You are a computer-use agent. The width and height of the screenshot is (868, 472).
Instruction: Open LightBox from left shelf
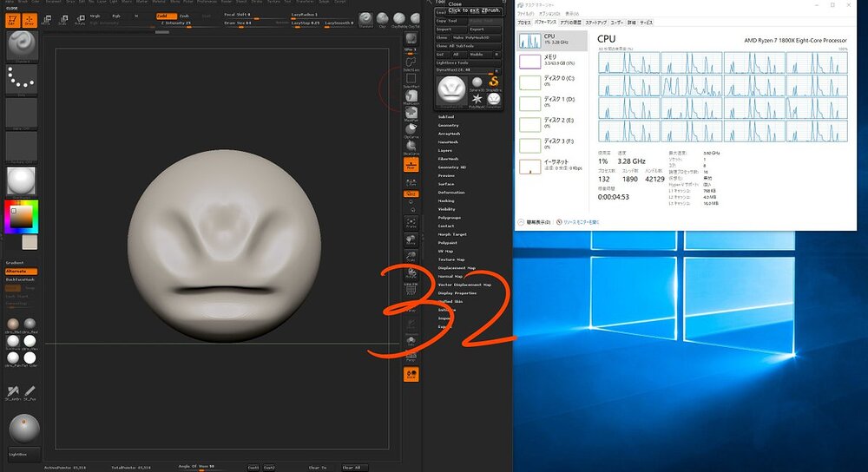click(x=23, y=455)
